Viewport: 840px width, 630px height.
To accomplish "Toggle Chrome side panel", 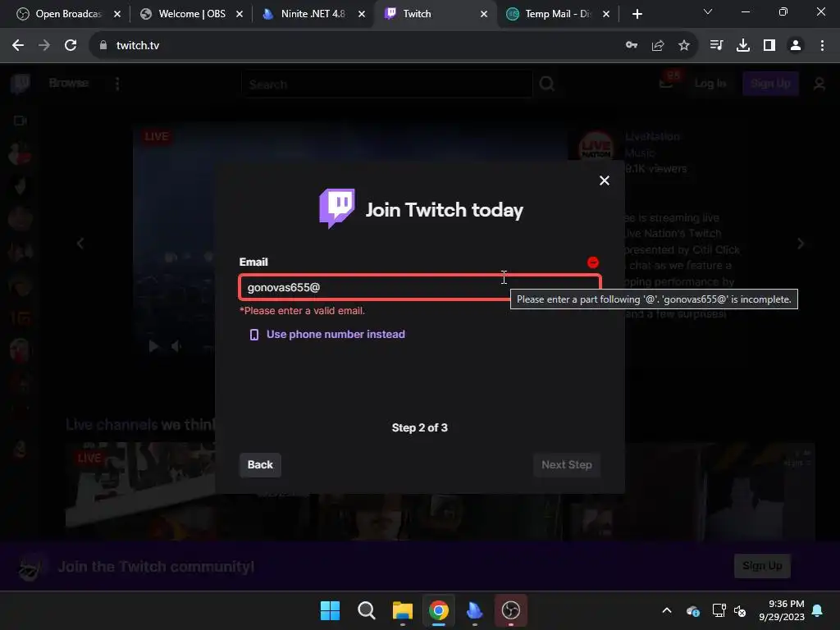I will click(769, 46).
